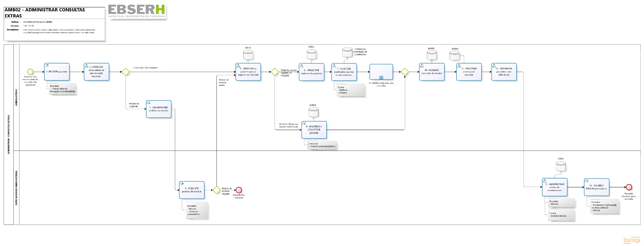Viewport: 644px width, 246px height.
Task: Expand the subprocess plus marker on task 8
Action: pos(381,78)
